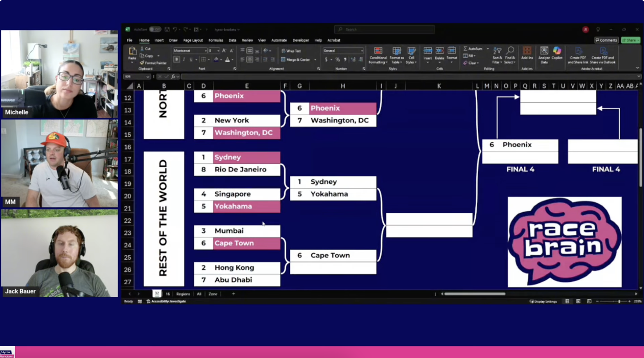Click the Paste clipboard icon
This screenshot has height=358, width=644.
point(132,51)
